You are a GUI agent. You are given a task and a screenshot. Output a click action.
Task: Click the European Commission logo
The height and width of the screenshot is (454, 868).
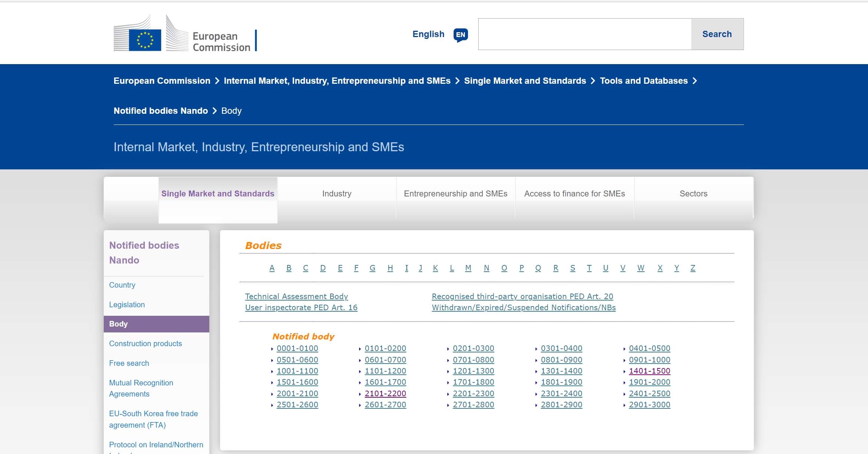click(185, 33)
